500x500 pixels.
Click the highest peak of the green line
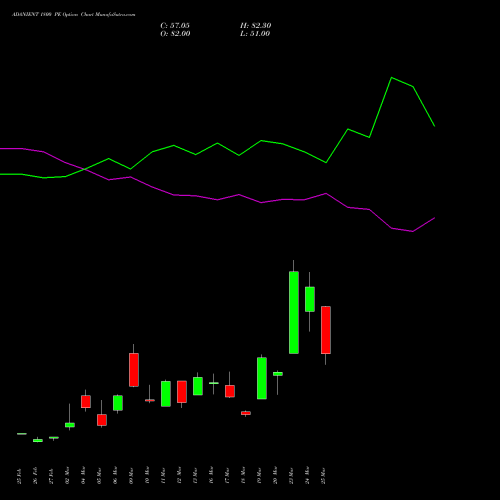391,78
